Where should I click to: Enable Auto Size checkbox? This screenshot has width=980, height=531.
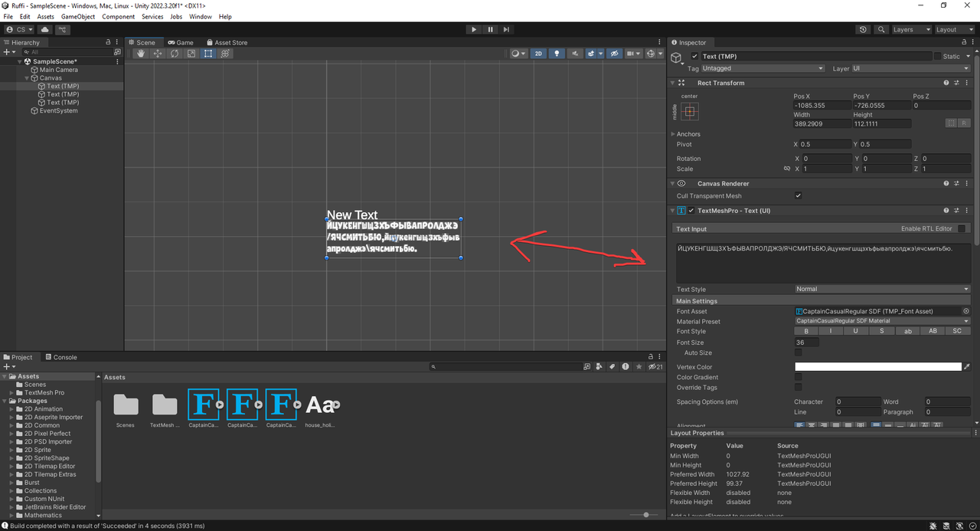(x=798, y=353)
